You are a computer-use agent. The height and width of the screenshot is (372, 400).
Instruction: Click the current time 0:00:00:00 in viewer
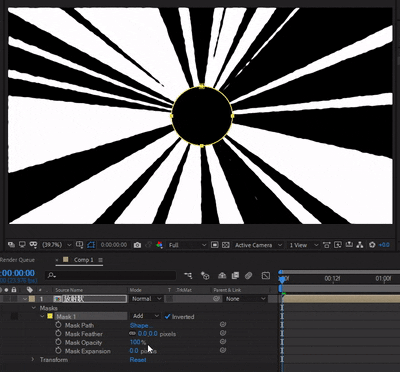pos(114,245)
